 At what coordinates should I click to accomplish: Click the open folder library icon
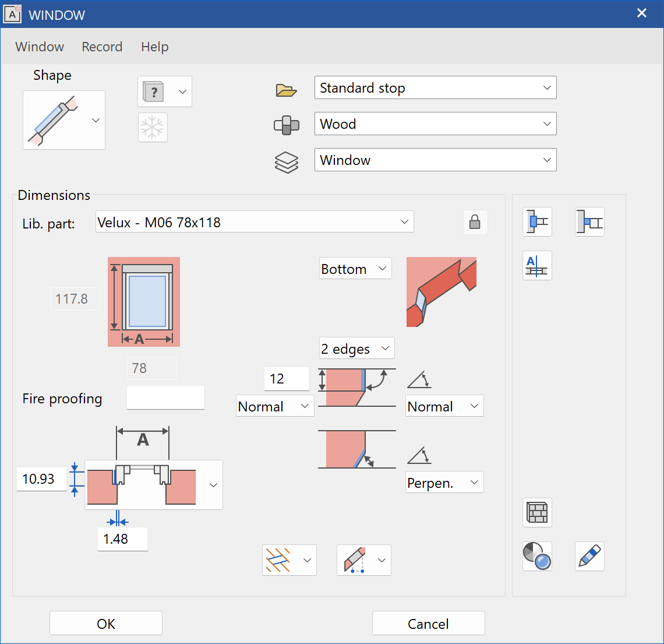[286, 90]
